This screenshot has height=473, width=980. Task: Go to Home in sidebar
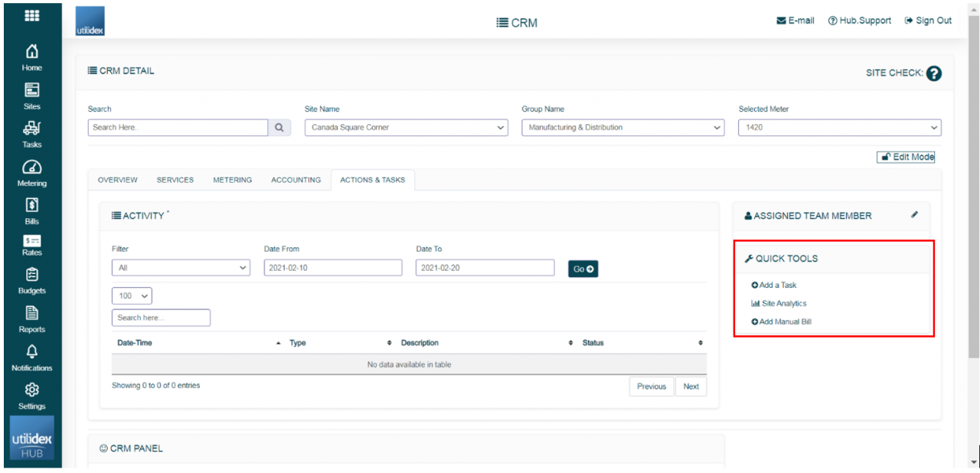click(x=32, y=57)
